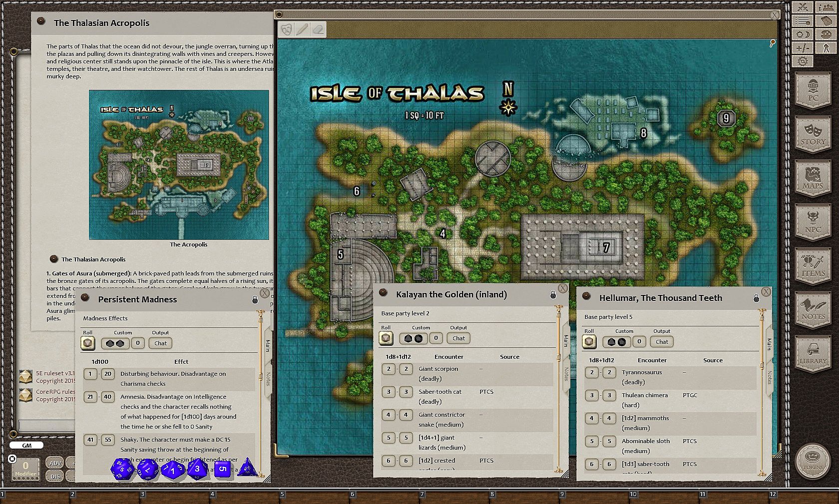Click the Modifier box
The image size is (839, 504).
click(x=25, y=470)
